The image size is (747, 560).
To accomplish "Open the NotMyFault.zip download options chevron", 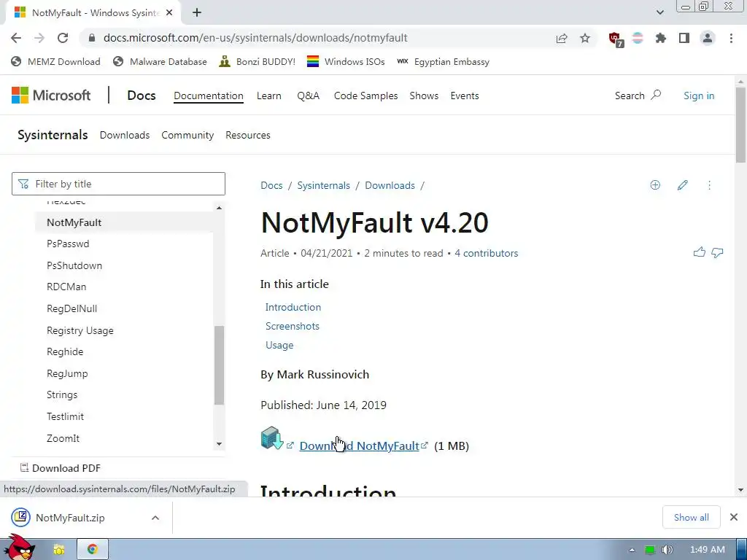I will tap(155, 518).
